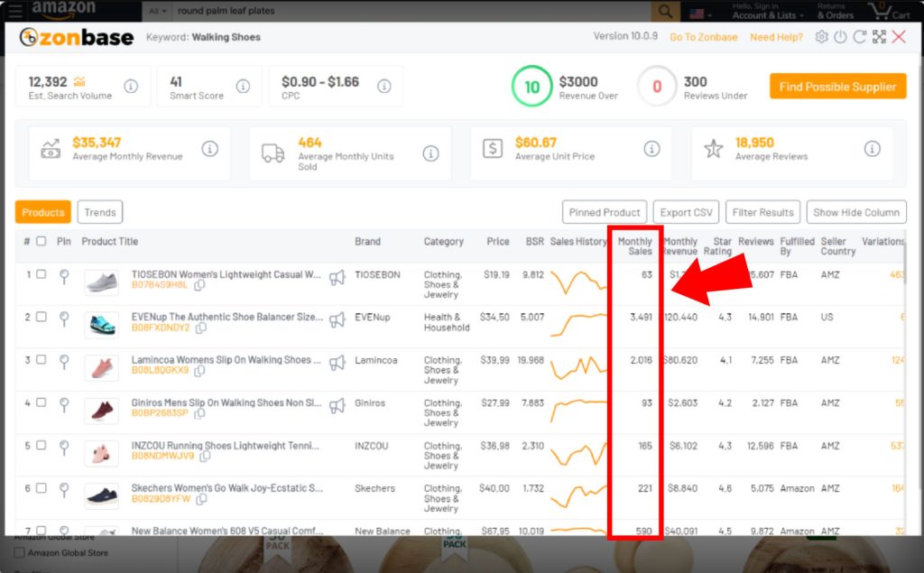Pin the TIOSEBON product row

[x=63, y=276]
